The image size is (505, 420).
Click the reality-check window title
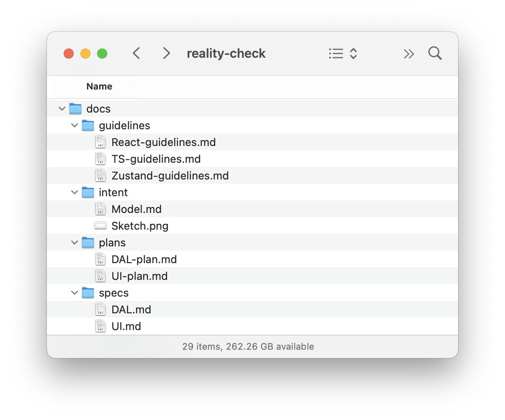(226, 53)
